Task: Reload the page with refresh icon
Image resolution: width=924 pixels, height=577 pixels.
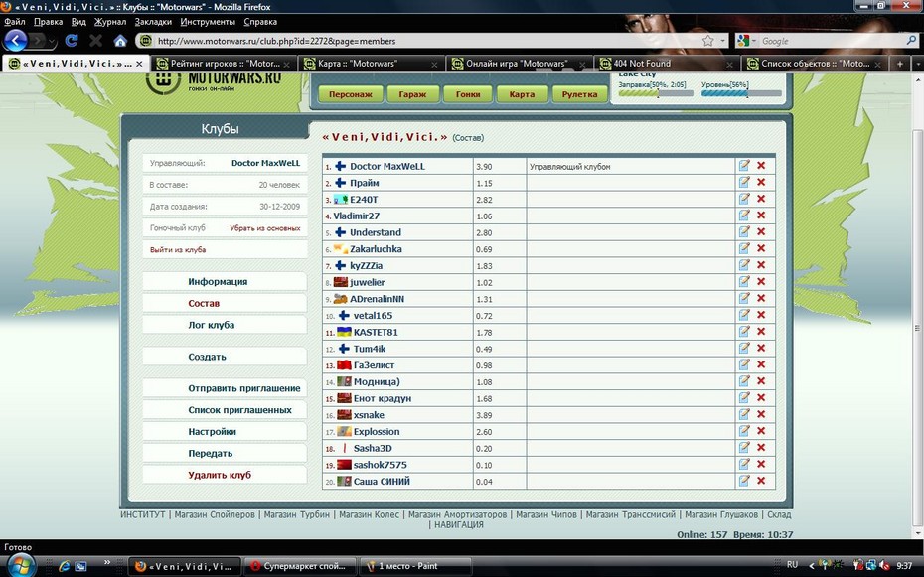Action: coord(72,41)
